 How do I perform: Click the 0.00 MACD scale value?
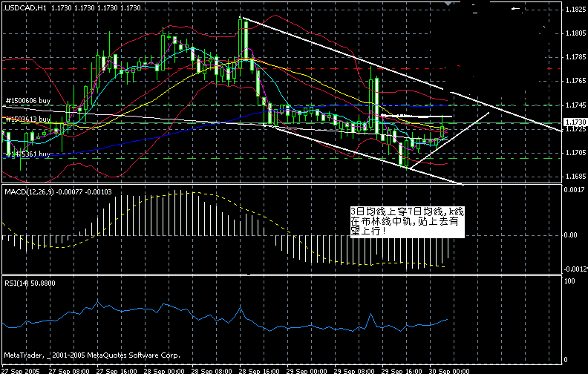click(570, 235)
